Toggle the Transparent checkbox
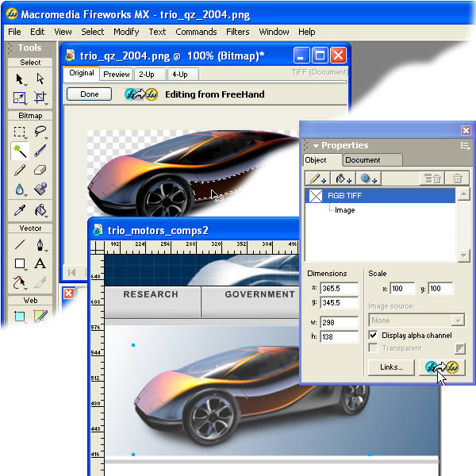 [374, 348]
